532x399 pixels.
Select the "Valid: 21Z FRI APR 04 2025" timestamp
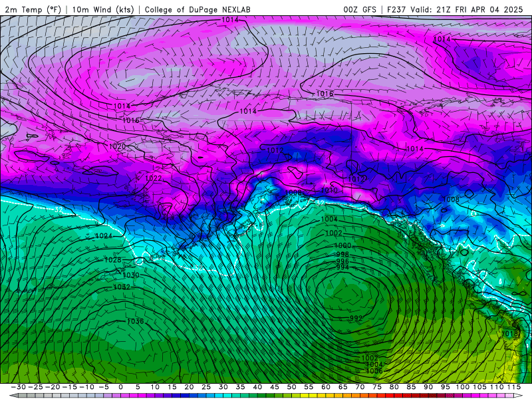(467, 9)
